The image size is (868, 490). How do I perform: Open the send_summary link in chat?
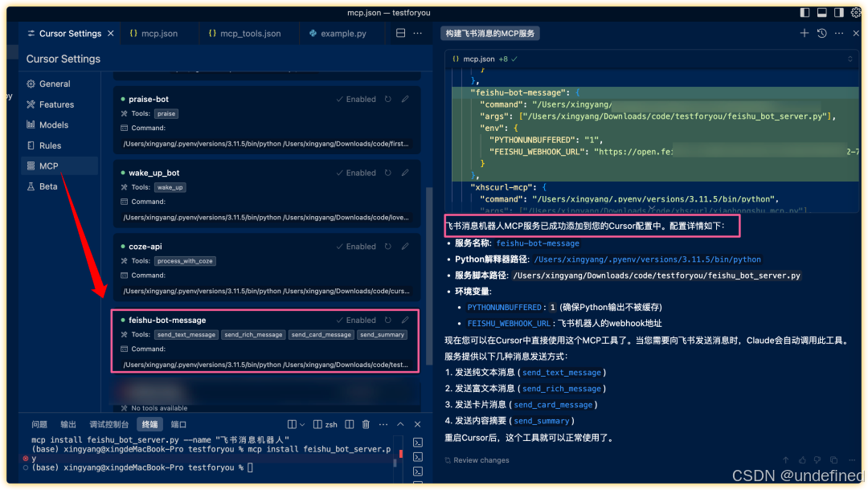(542, 422)
